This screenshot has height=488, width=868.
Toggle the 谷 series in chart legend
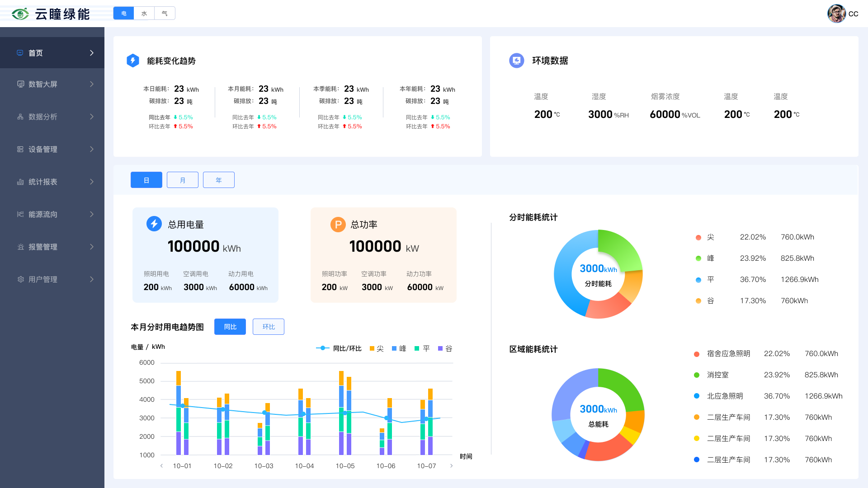(445, 348)
